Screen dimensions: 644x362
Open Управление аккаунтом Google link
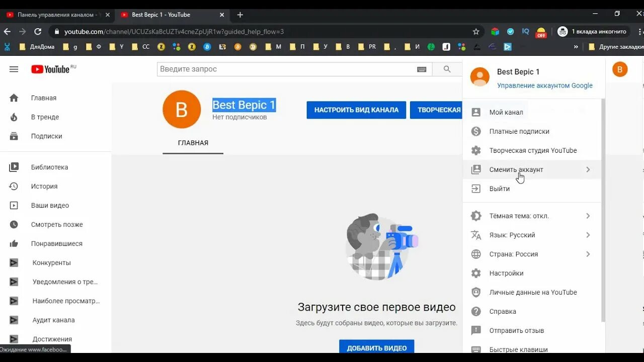click(545, 85)
